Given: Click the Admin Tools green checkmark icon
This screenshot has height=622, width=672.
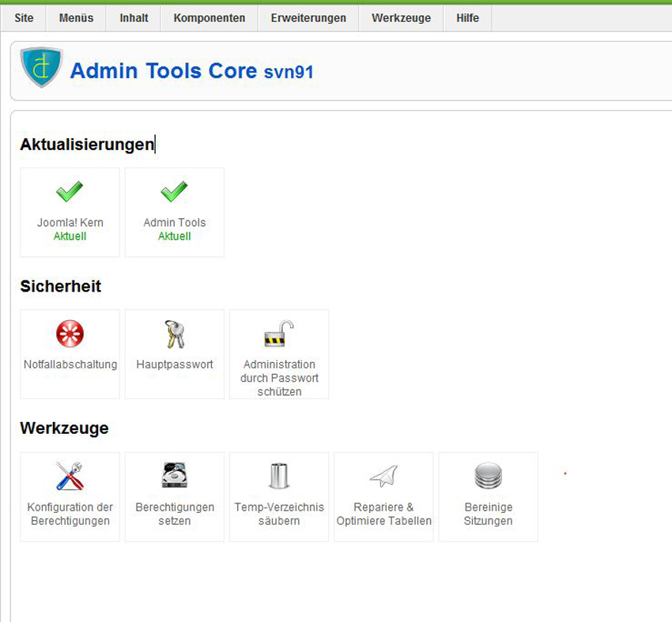Looking at the screenshot, I should 174,191.
